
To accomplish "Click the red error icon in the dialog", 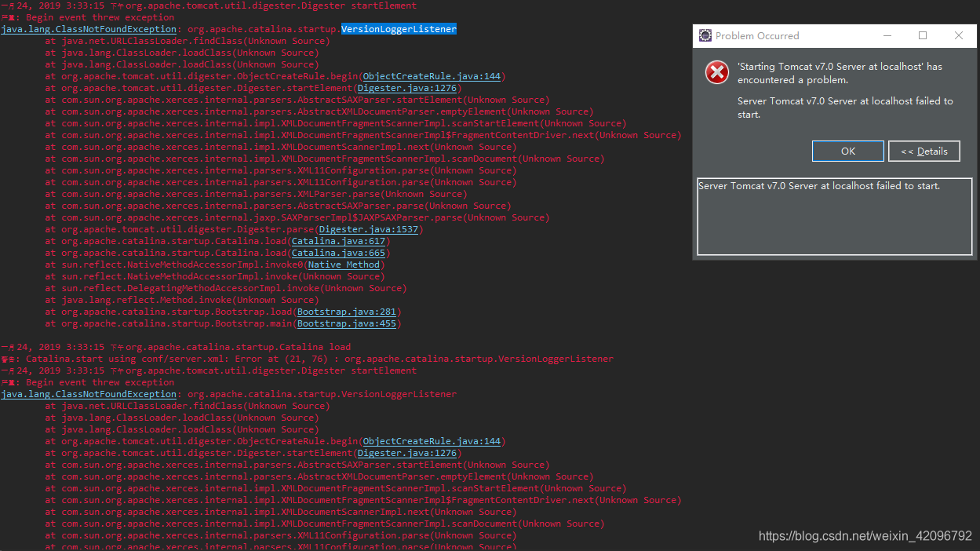I will point(716,72).
